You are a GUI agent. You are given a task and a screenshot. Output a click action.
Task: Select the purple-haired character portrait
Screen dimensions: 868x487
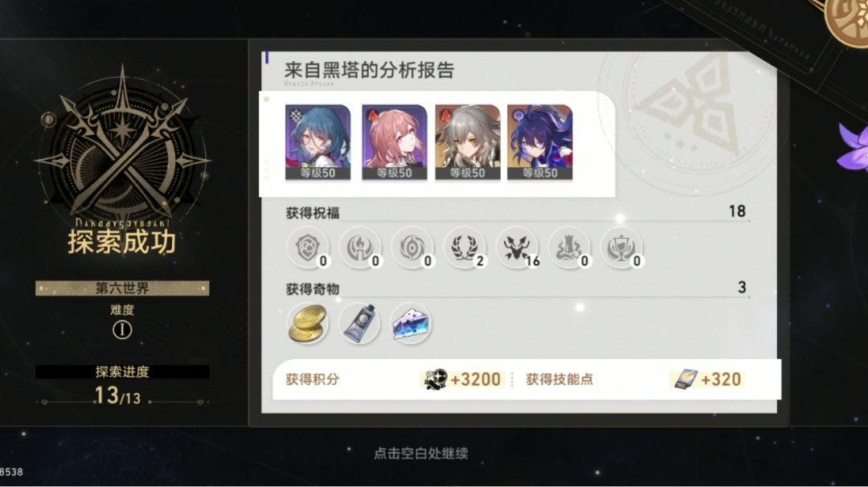pyautogui.click(x=540, y=142)
